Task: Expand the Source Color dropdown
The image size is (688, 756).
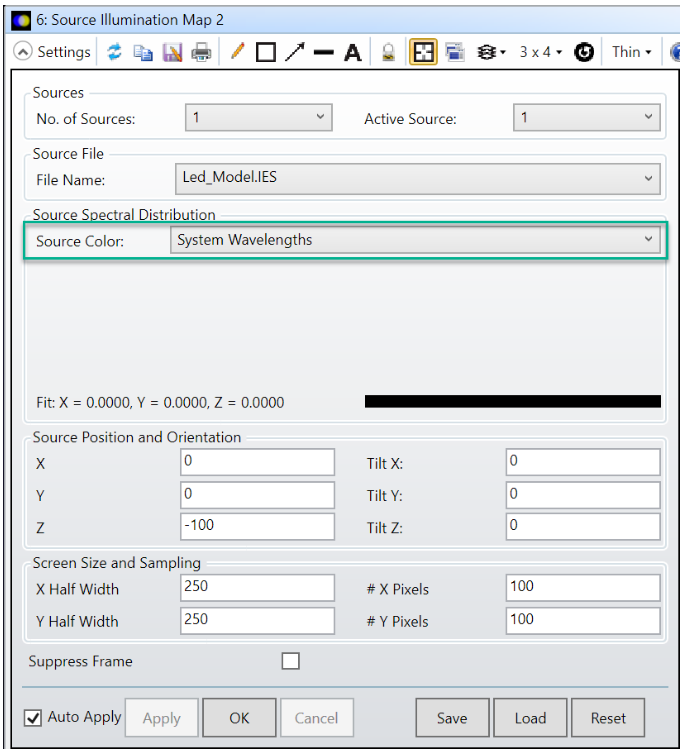Action: [x=415, y=240]
